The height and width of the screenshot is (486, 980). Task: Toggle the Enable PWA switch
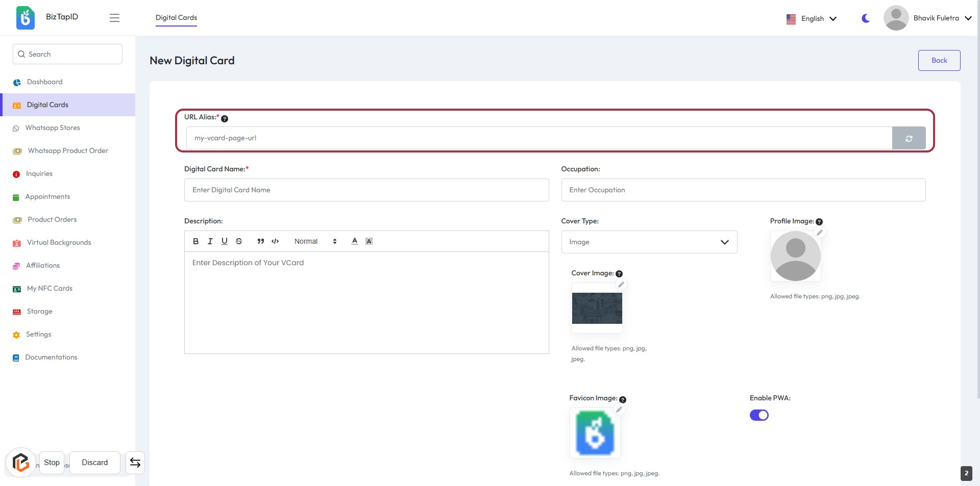coord(759,415)
